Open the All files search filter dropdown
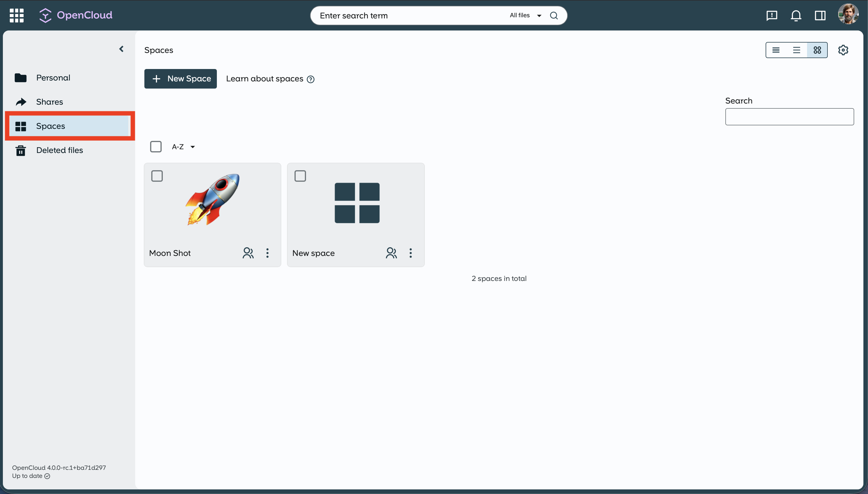 525,15
